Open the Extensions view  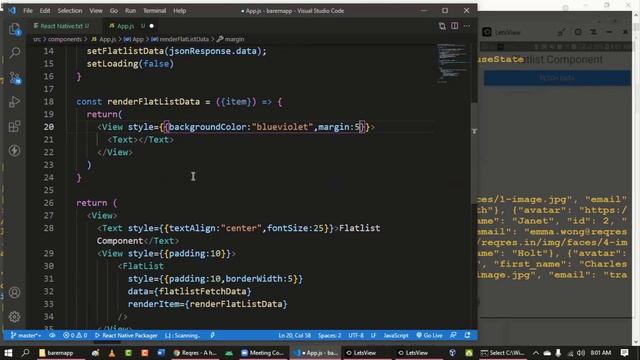(15, 126)
